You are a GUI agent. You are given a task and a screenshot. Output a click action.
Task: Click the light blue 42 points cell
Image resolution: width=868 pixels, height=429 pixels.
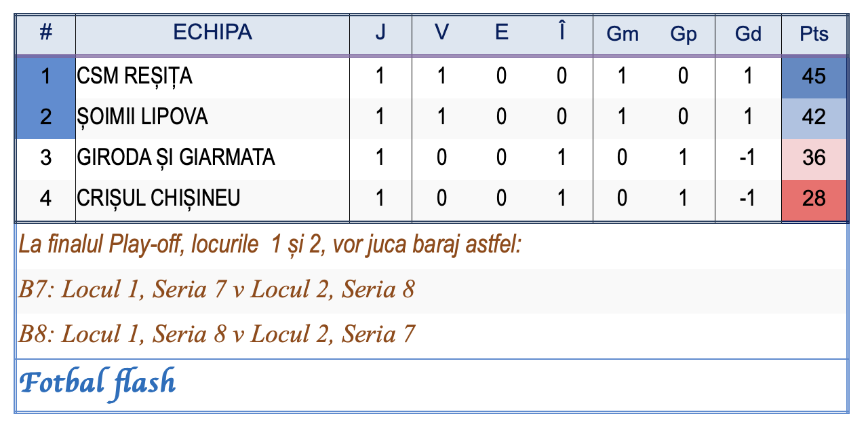tap(814, 117)
